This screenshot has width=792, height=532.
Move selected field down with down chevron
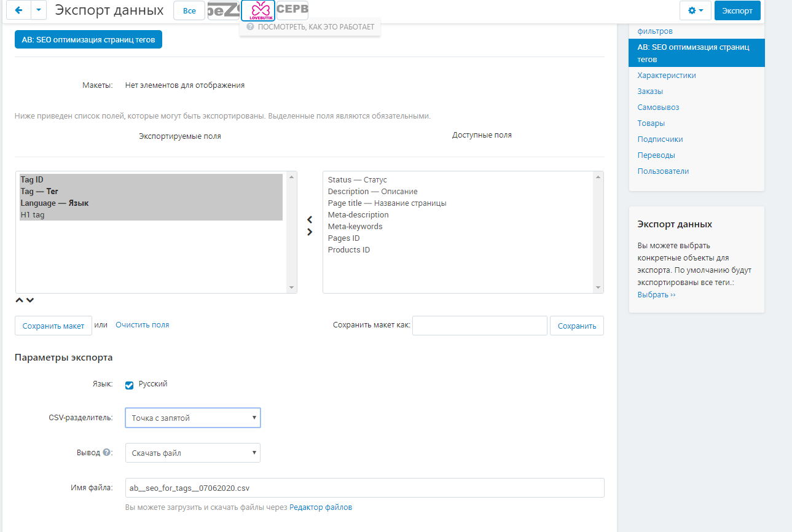30,300
